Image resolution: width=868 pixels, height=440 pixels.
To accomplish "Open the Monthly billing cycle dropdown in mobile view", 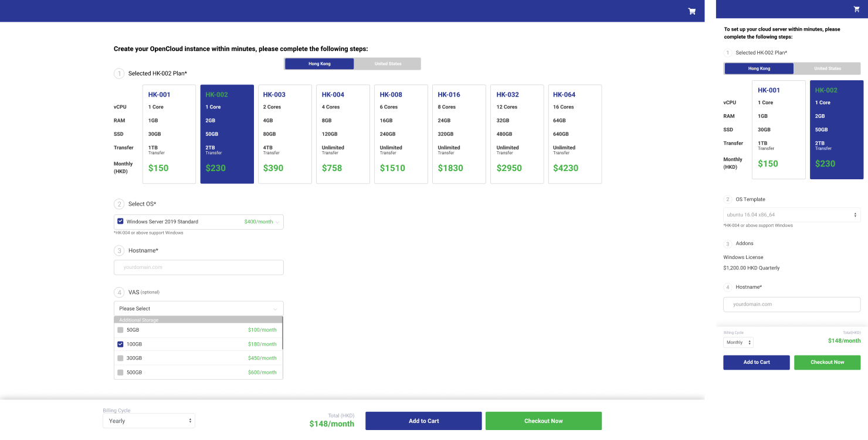I will pos(738,342).
